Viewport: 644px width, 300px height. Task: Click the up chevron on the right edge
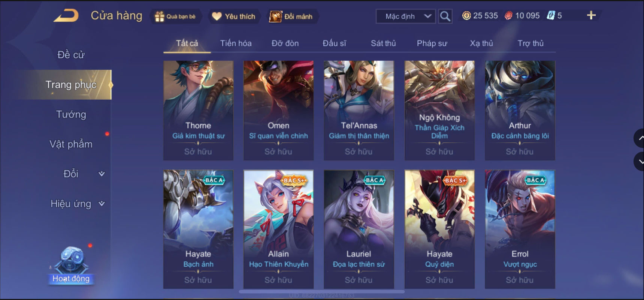click(x=640, y=138)
